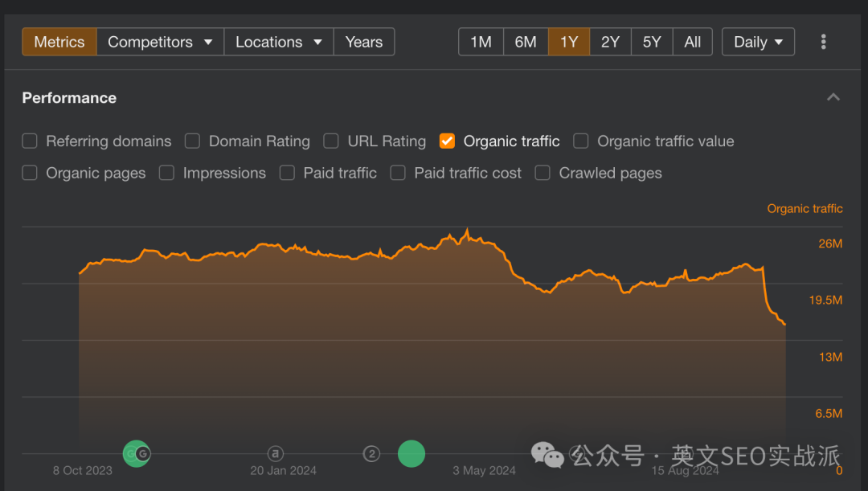Set time range to 1M
Screen dimensions: 868x491
(481, 42)
